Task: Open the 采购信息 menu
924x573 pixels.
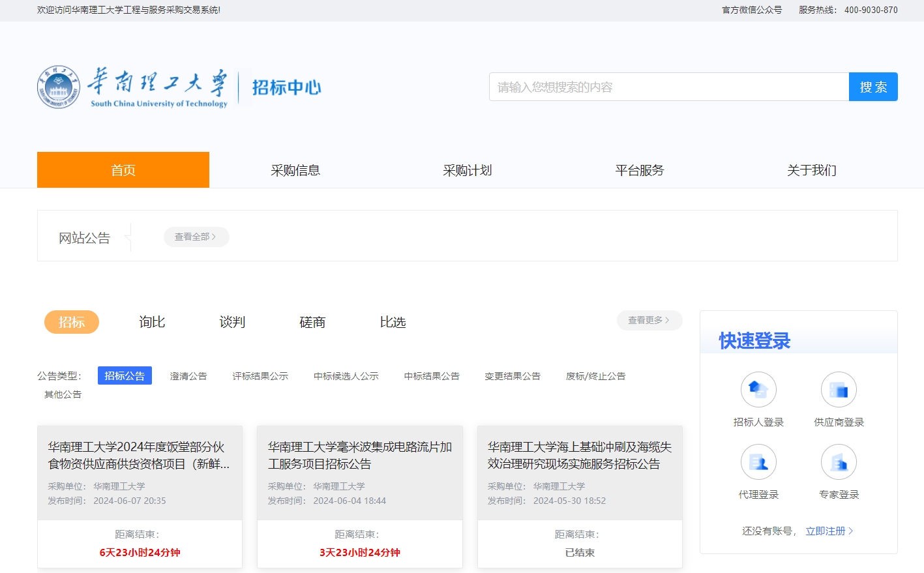Action: tap(295, 169)
